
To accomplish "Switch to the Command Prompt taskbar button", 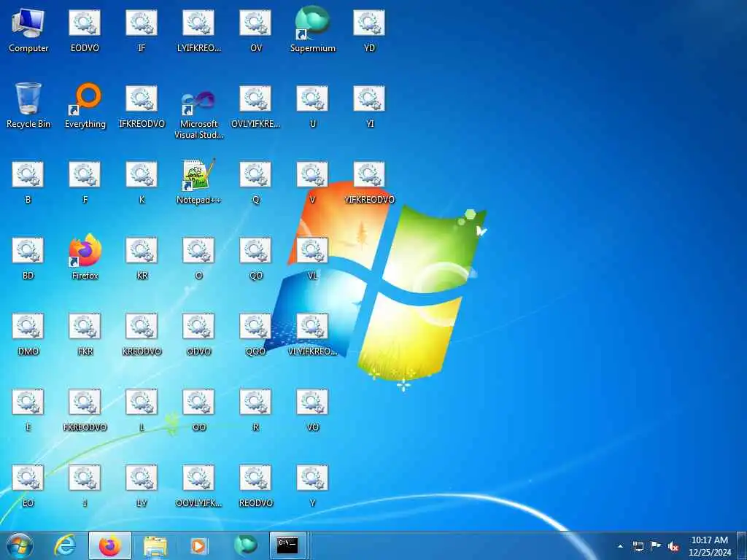I will (288, 545).
